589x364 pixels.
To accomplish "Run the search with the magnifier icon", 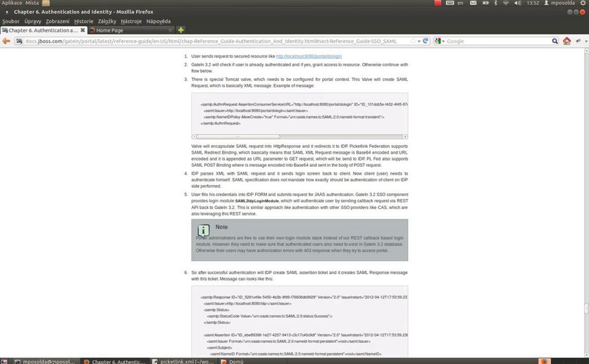I will [555, 41].
